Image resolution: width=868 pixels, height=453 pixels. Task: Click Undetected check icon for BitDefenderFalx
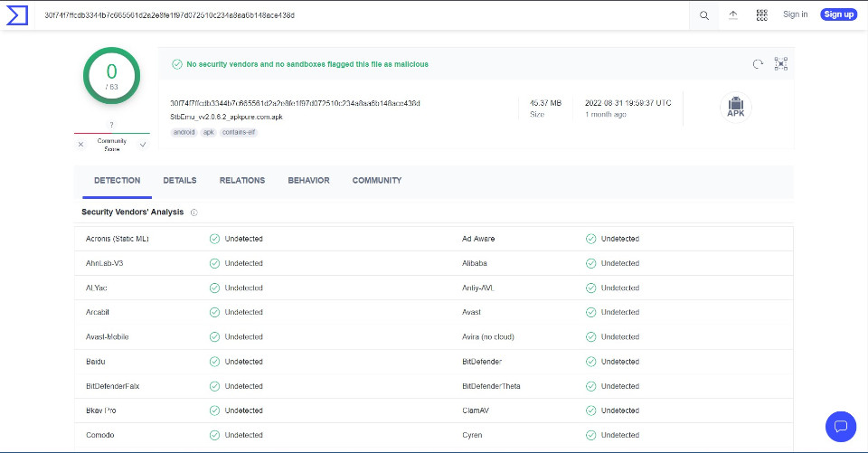[x=215, y=386]
